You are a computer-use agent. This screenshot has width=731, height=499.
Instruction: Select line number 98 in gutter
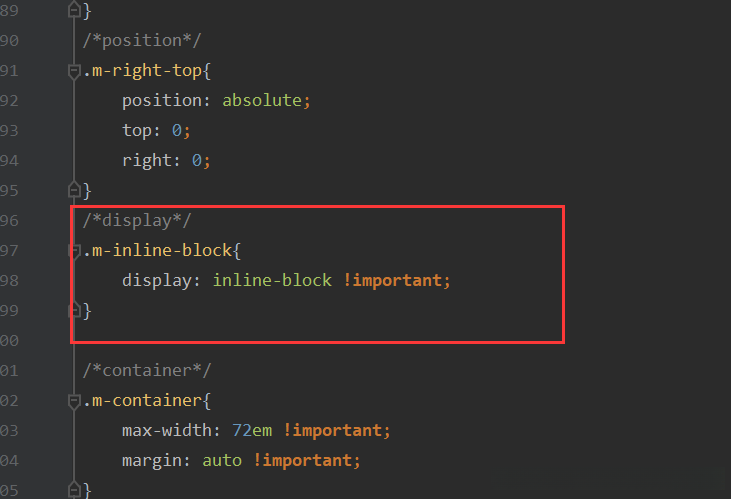9,280
